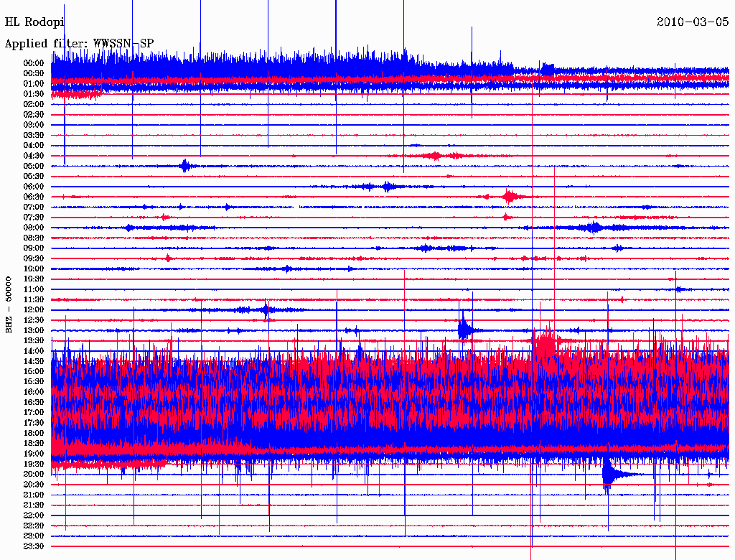Click the 'Applied filter: WWSSN-SP' label

79,43
